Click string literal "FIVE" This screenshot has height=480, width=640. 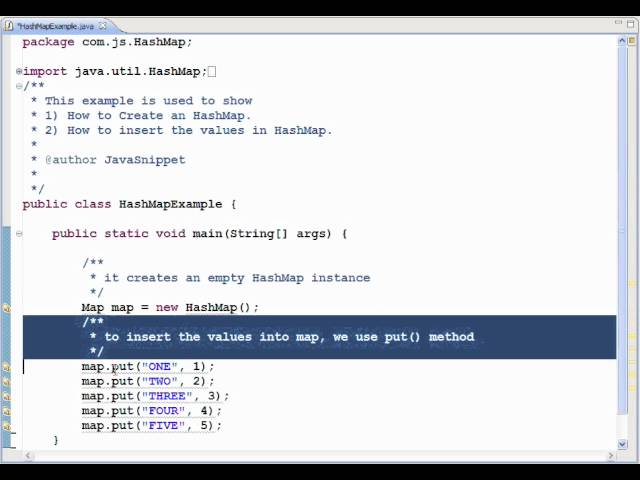[163, 426]
